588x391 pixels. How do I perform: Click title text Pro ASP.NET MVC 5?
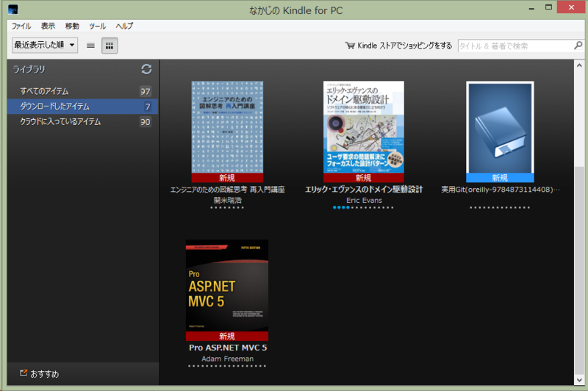228,348
